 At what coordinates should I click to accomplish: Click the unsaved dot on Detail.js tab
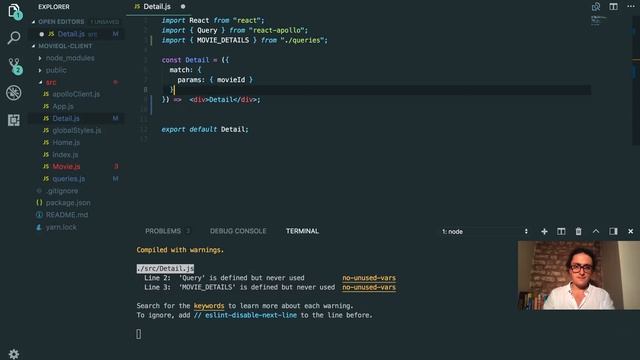coord(183,7)
